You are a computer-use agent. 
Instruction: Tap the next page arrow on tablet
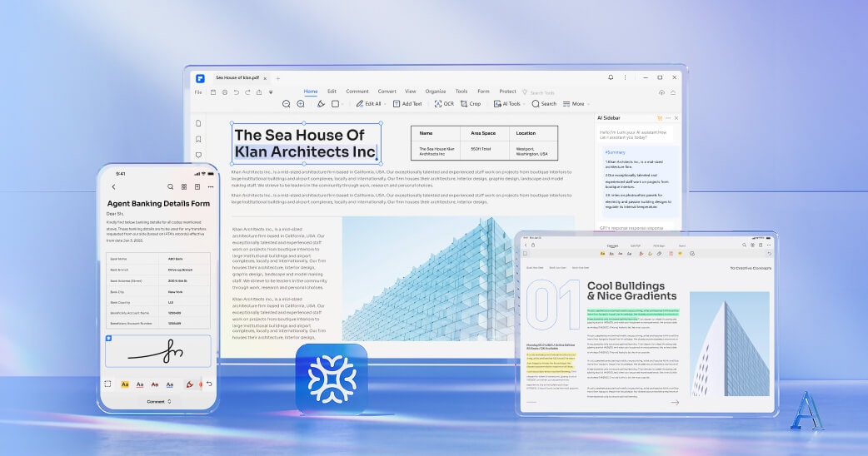[x=675, y=403]
